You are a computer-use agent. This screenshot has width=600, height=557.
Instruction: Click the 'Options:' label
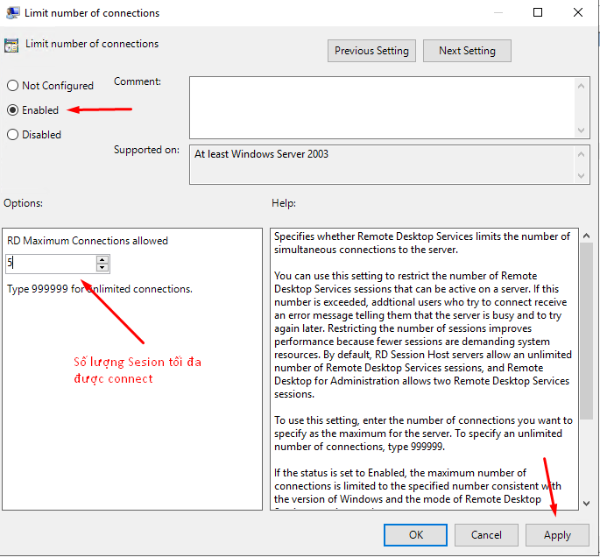23,203
